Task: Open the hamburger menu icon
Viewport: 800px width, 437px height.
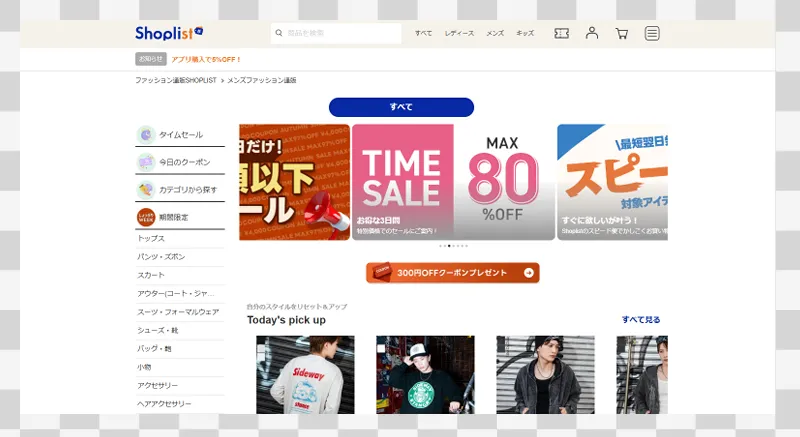Action: click(x=652, y=33)
